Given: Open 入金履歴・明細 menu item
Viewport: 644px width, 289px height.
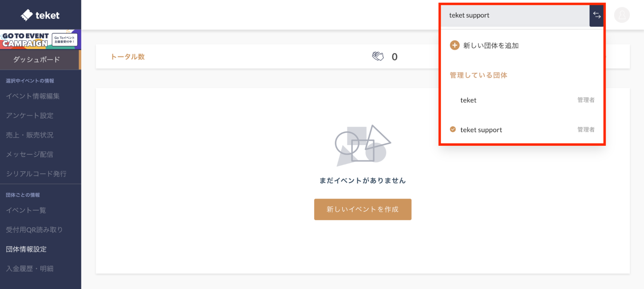Looking at the screenshot, I should 30,268.
